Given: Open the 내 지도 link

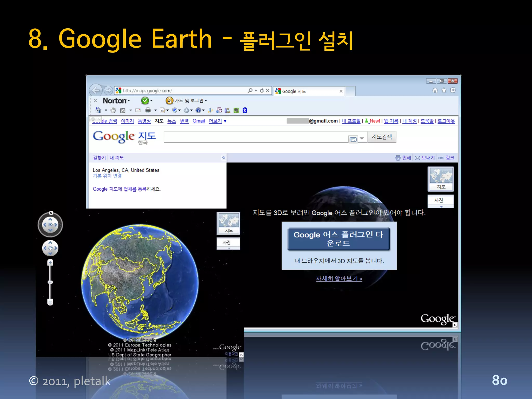Looking at the screenshot, I should 117,158.
